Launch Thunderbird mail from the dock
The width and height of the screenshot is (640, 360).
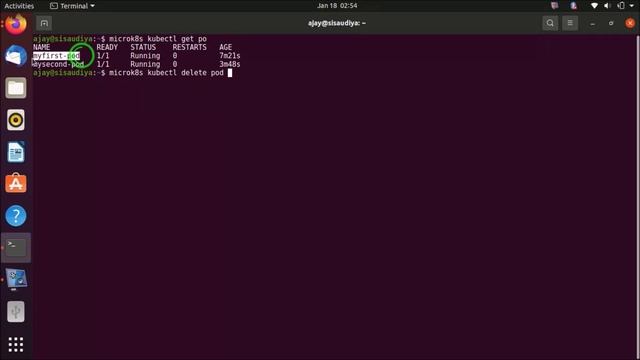point(16,56)
